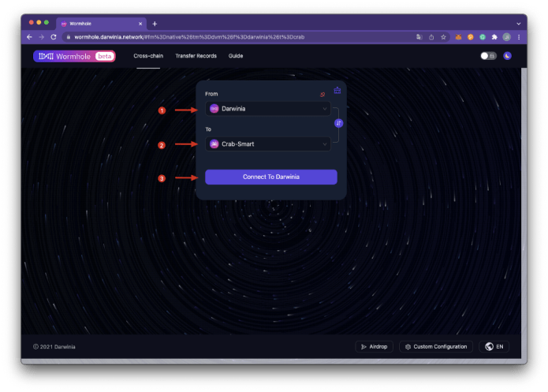548x392 pixels.
Task: Click the Darwinia network logo icon
Action: pos(214,109)
